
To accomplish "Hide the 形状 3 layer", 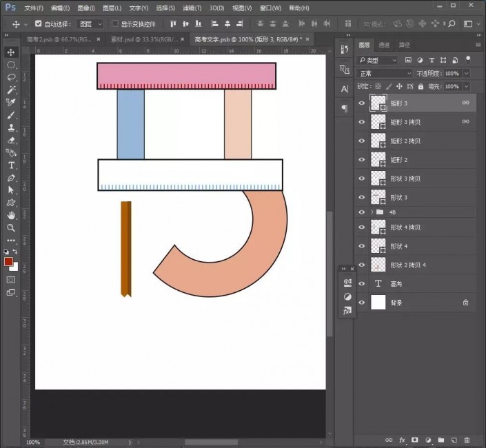I will pyautogui.click(x=362, y=197).
